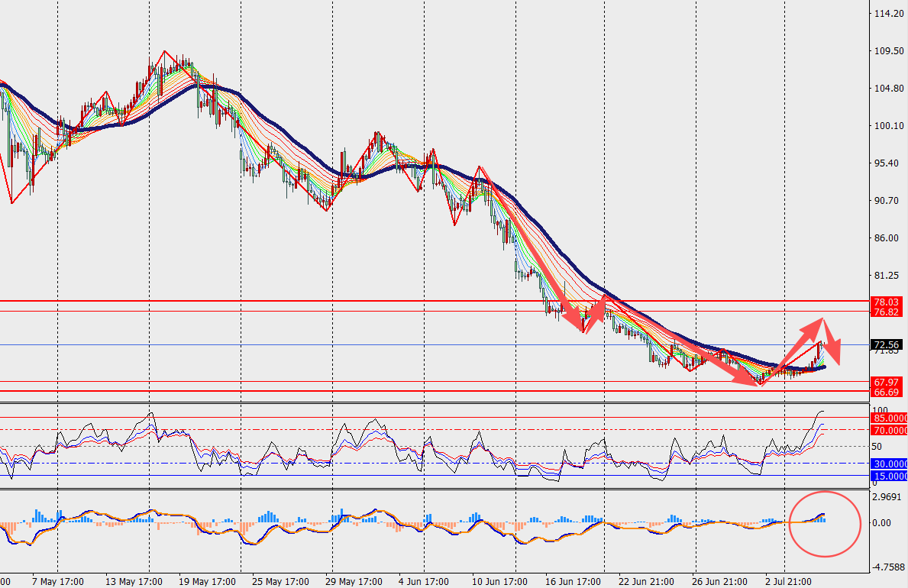Click the 4 Jun 17:00 time label

coord(424,581)
